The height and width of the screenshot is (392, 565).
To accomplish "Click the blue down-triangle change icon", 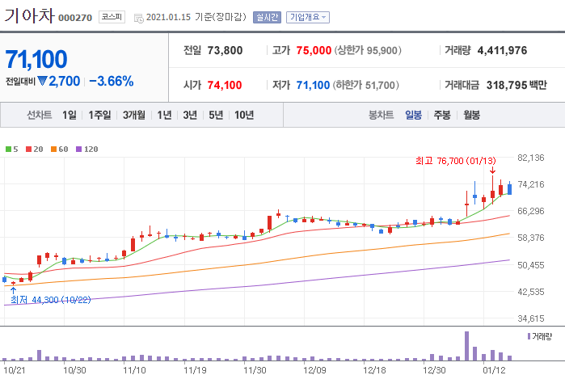I will 43,81.
